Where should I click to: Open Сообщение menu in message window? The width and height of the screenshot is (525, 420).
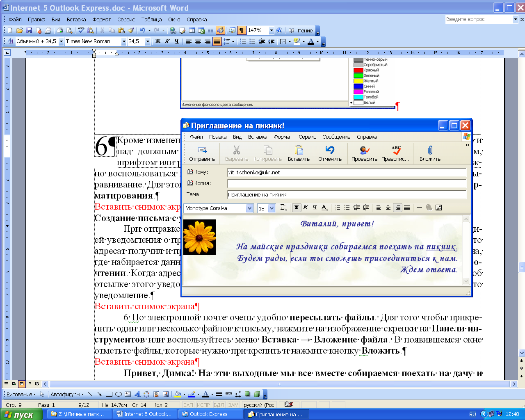point(336,137)
